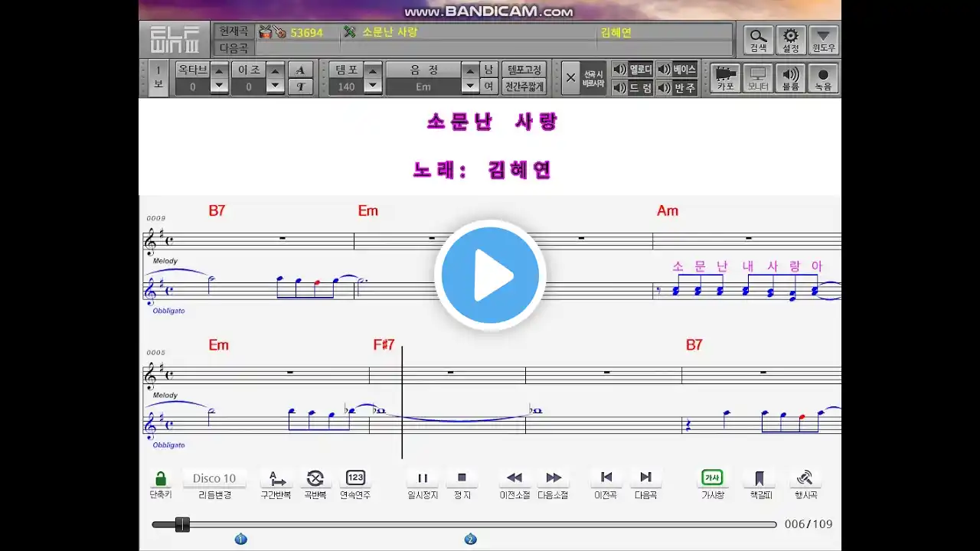Select the 여 female key button

pyautogui.click(x=488, y=86)
